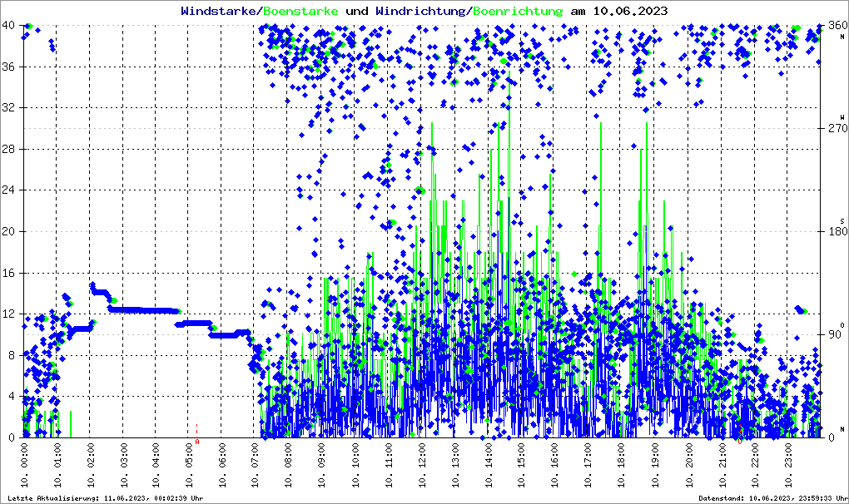
Task: Click the 'Datenstand' footer timestamp
Action: coord(773,498)
